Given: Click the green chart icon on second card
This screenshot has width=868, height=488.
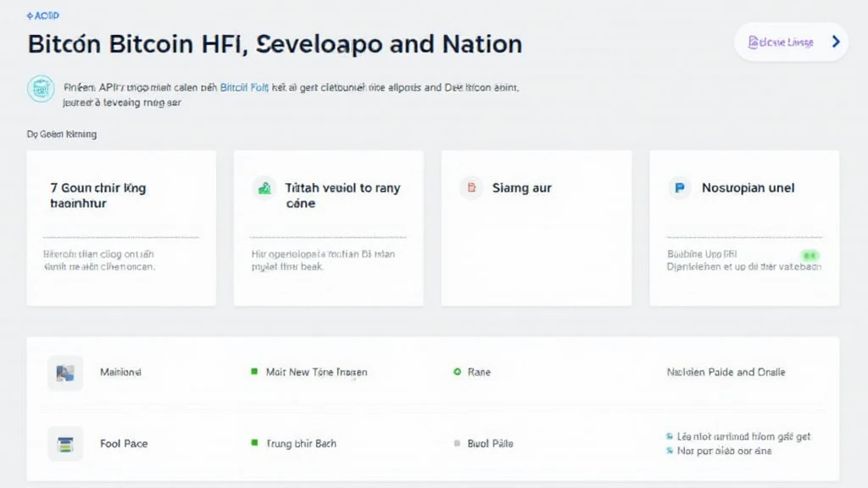Looking at the screenshot, I should coord(264,188).
